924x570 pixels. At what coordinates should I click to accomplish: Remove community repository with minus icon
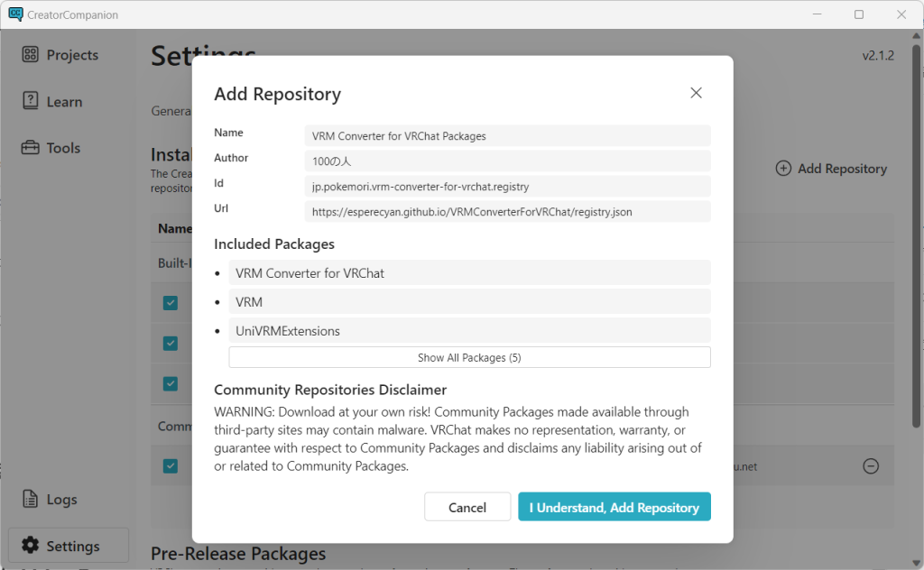click(x=871, y=466)
